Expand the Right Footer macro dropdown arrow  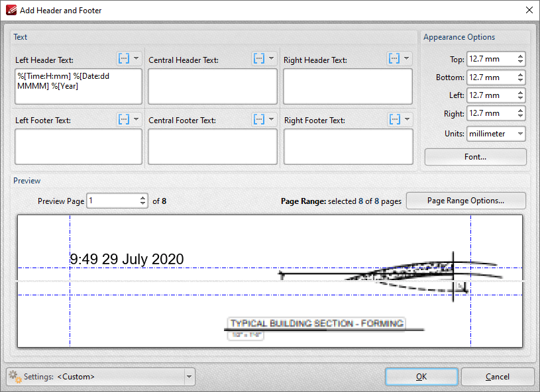(x=407, y=119)
